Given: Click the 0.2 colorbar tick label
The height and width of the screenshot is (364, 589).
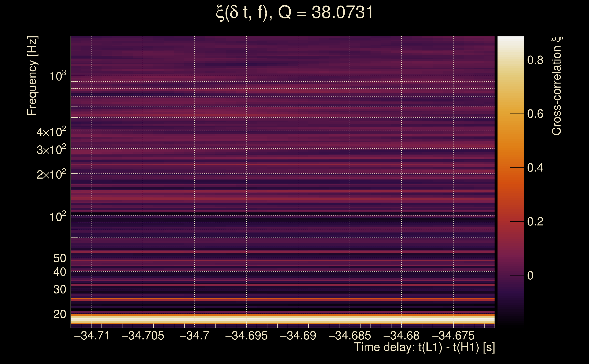Looking at the screenshot, I should point(535,222).
